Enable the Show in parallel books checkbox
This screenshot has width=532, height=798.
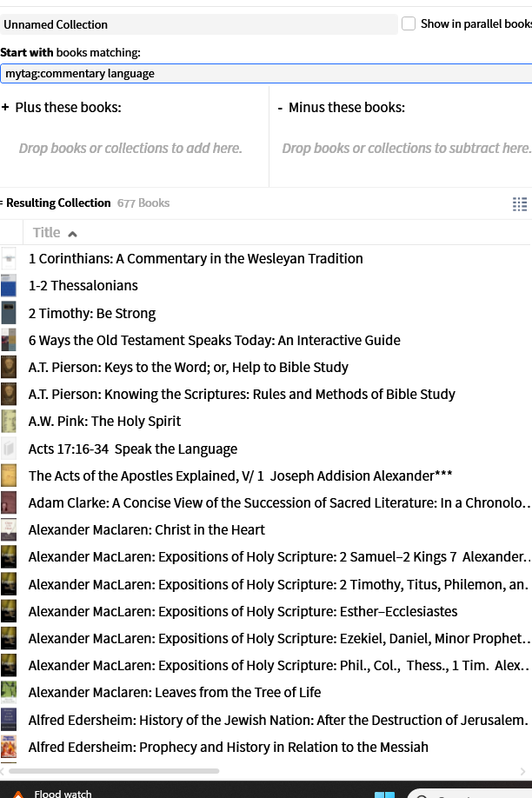pos(409,24)
